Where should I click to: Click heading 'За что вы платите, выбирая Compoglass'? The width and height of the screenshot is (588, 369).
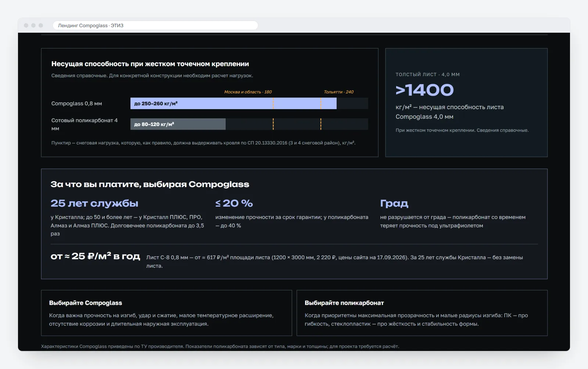click(150, 184)
